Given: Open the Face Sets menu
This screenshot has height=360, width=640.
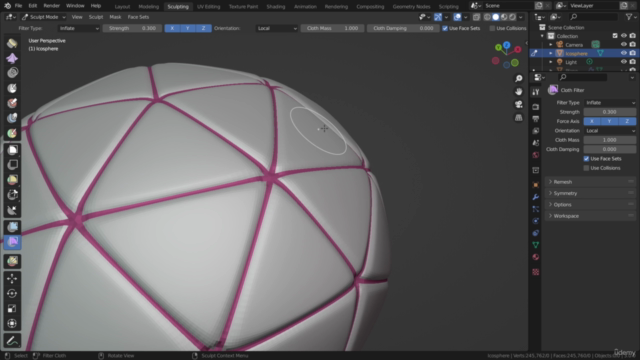Looking at the screenshot, I should pyautogui.click(x=138, y=17).
